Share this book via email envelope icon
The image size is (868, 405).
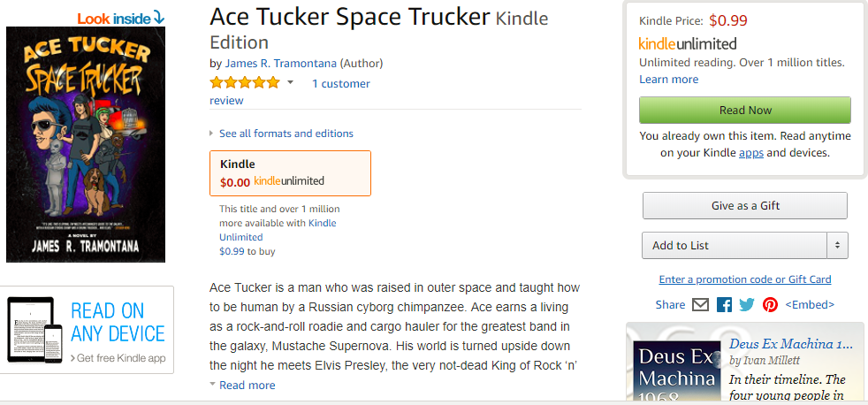pyautogui.click(x=700, y=305)
